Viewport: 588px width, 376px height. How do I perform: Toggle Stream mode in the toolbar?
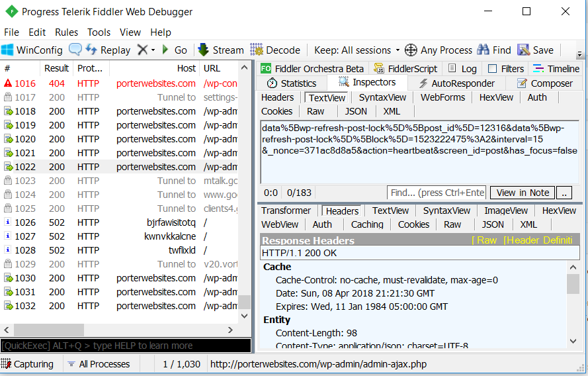pyautogui.click(x=222, y=50)
